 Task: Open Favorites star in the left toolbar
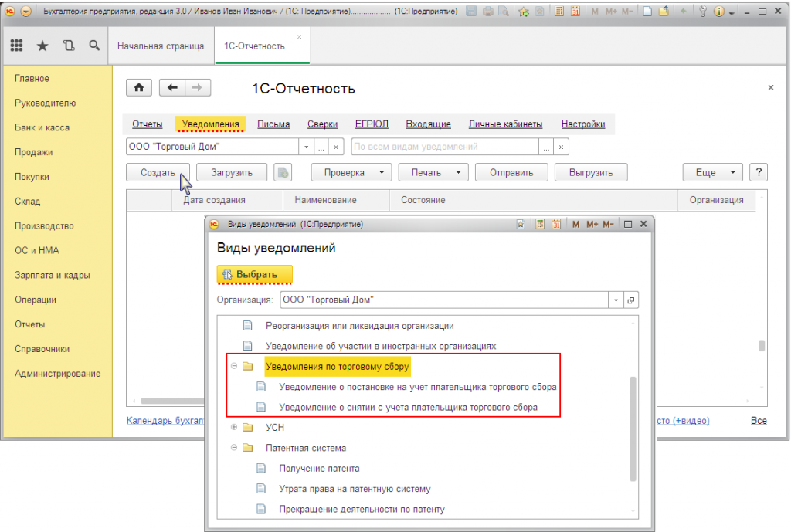click(x=42, y=46)
